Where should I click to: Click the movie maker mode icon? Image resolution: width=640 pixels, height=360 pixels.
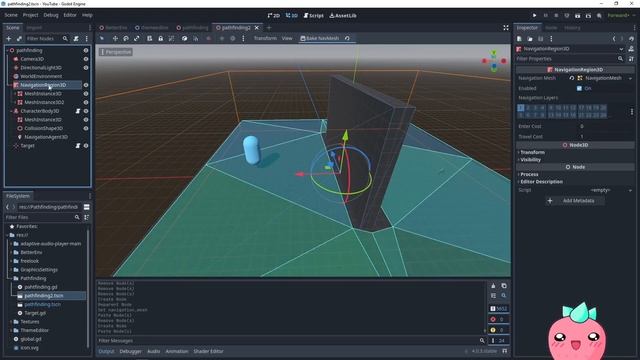click(599, 16)
